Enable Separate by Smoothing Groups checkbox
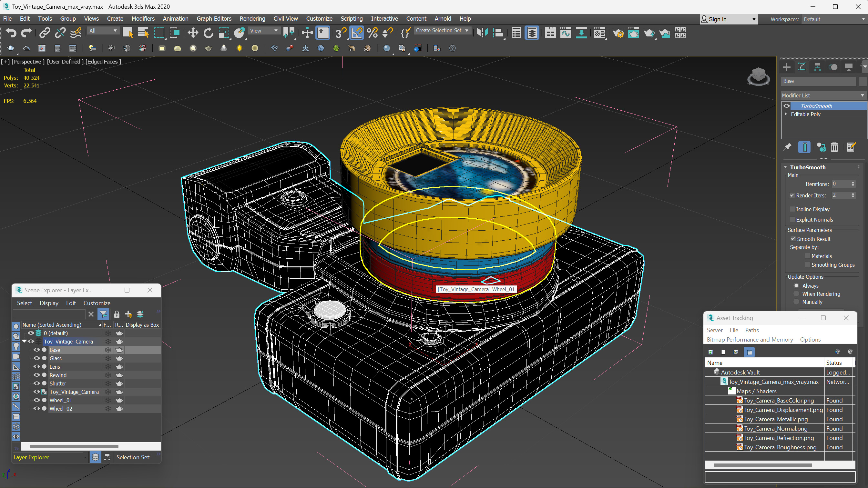Screen dimensions: 868x488 pos(807,265)
